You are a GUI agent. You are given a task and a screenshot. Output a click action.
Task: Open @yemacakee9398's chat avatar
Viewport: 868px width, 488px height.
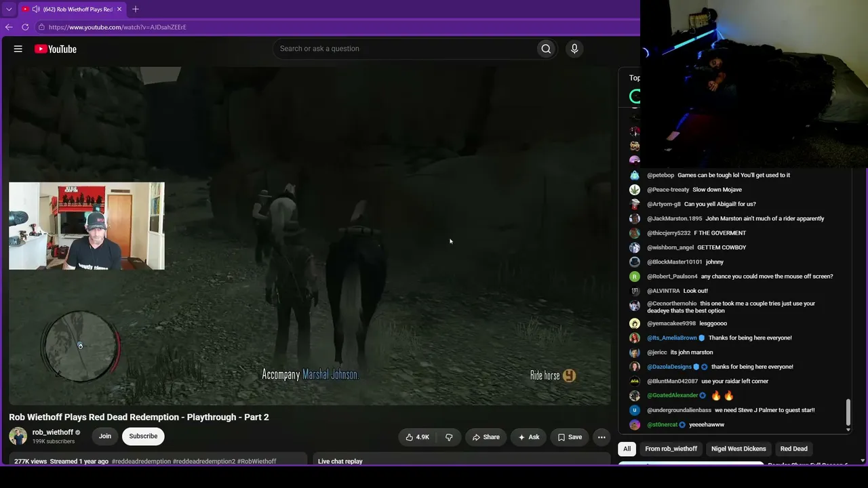coord(635,323)
